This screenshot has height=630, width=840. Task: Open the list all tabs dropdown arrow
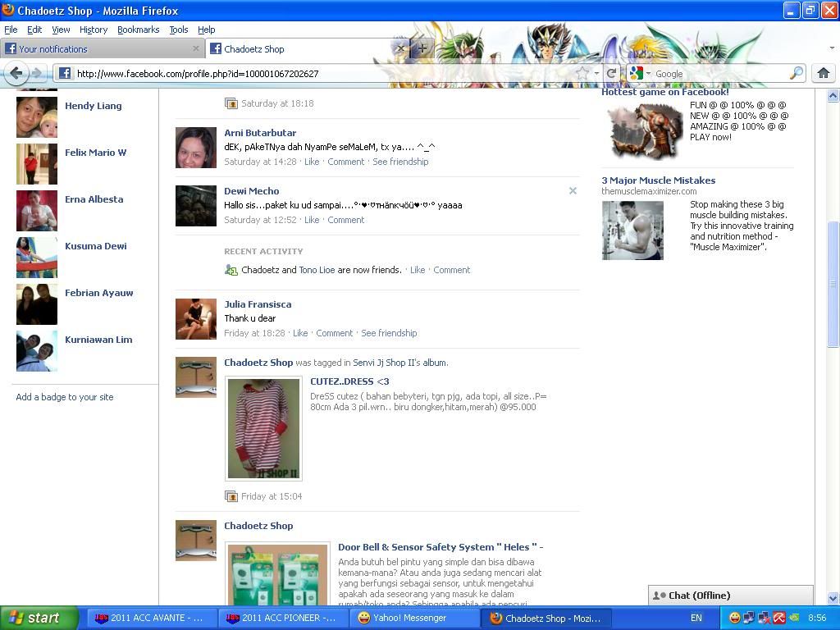pos(832,48)
